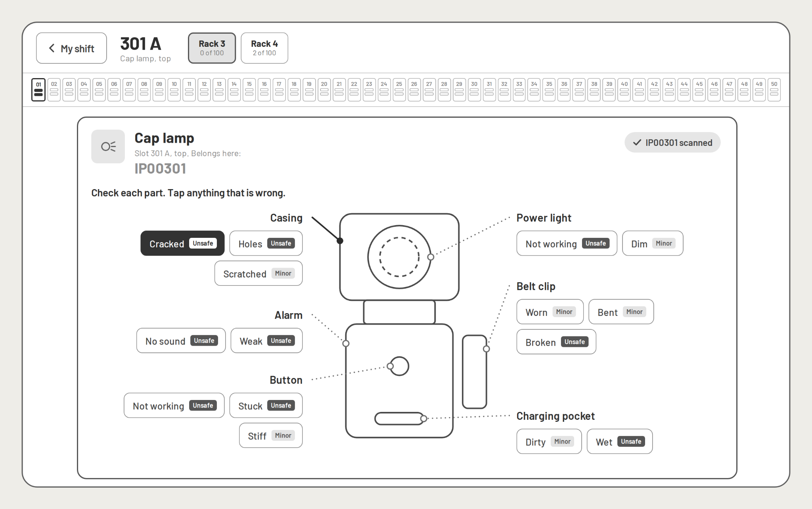Select slot 10 in the slot strip
The image size is (812, 509).
pos(174,90)
